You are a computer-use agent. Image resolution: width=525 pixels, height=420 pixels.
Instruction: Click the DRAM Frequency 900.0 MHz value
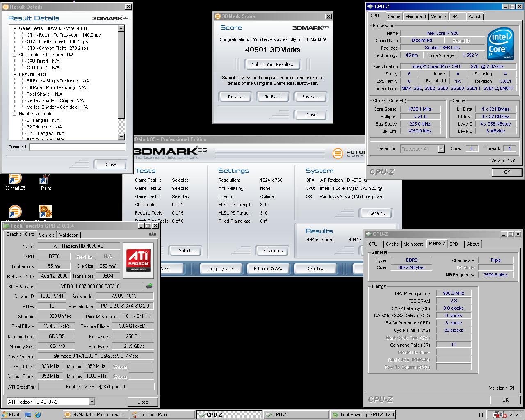pos(454,293)
